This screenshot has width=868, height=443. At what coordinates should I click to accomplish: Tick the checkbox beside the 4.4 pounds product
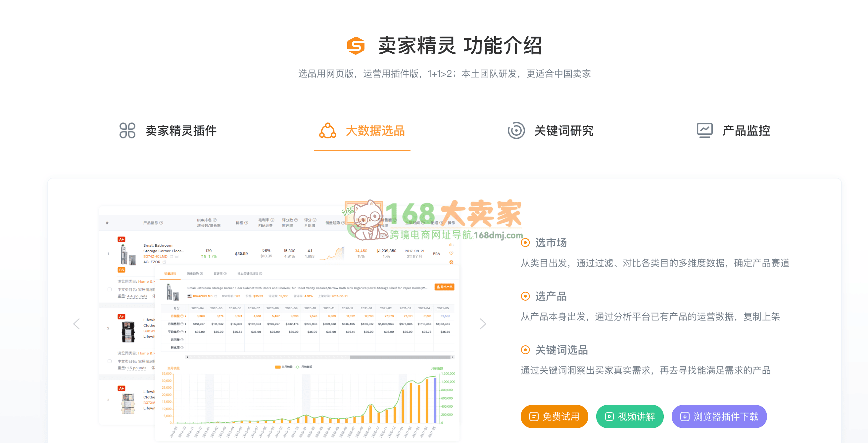[x=110, y=289]
